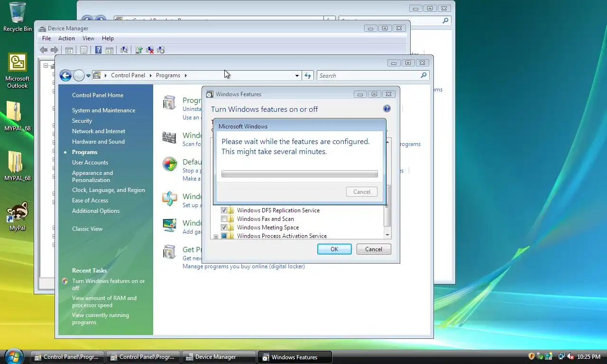Screen dimensions: 607x364
Task: Select the Microsoft Outlook desktop icon
Action: pos(17,71)
